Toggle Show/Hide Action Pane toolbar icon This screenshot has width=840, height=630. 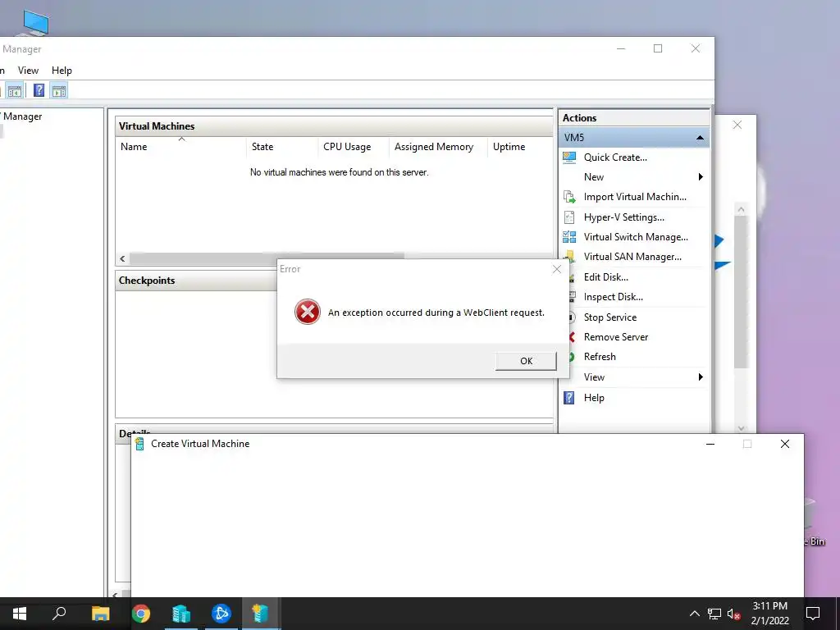point(59,90)
